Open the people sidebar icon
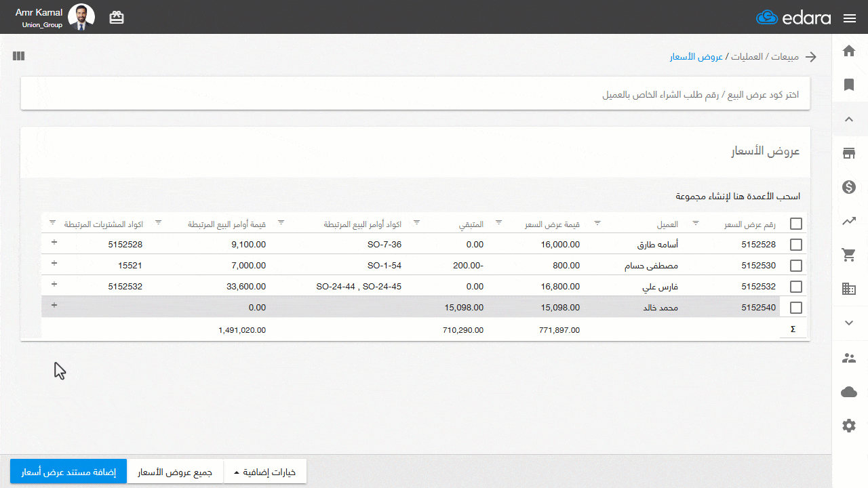 849,358
